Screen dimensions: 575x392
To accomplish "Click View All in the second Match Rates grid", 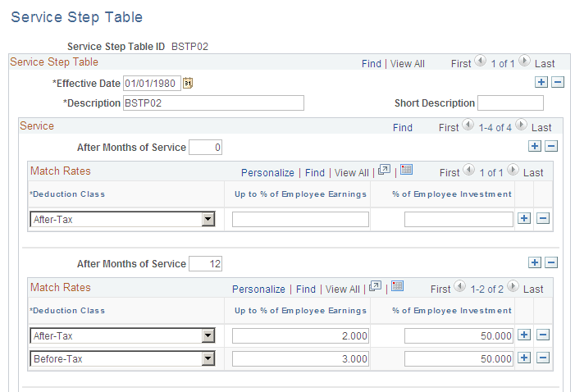I will pos(343,289).
